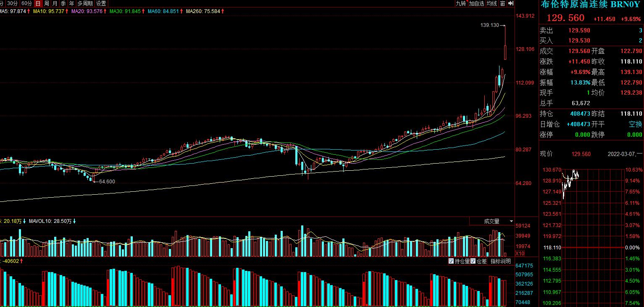Click the latest price 129.560 header
Image resolution: width=644 pixels, height=307 pixels.
(x=565, y=18)
